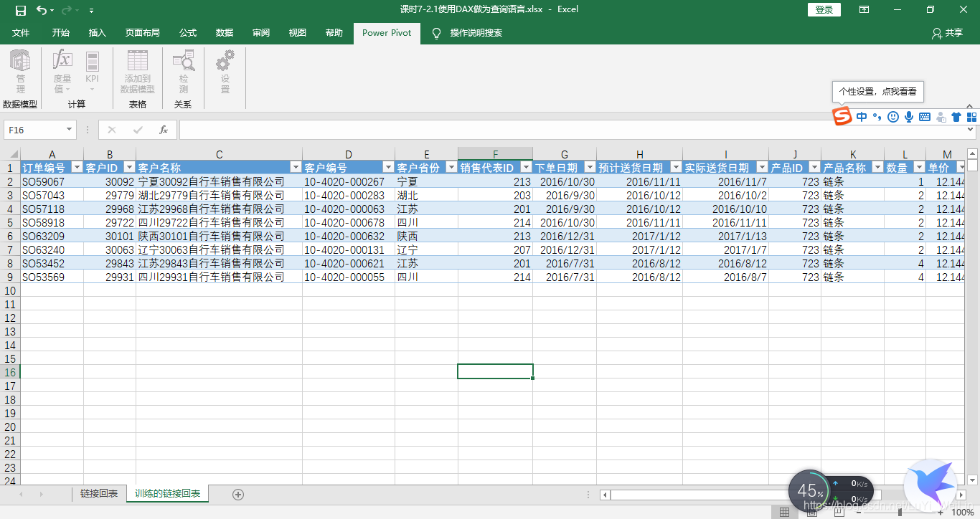Click the 操作说明搜索 search box
This screenshot has height=519, width=980.
click(x=476, y=33)
